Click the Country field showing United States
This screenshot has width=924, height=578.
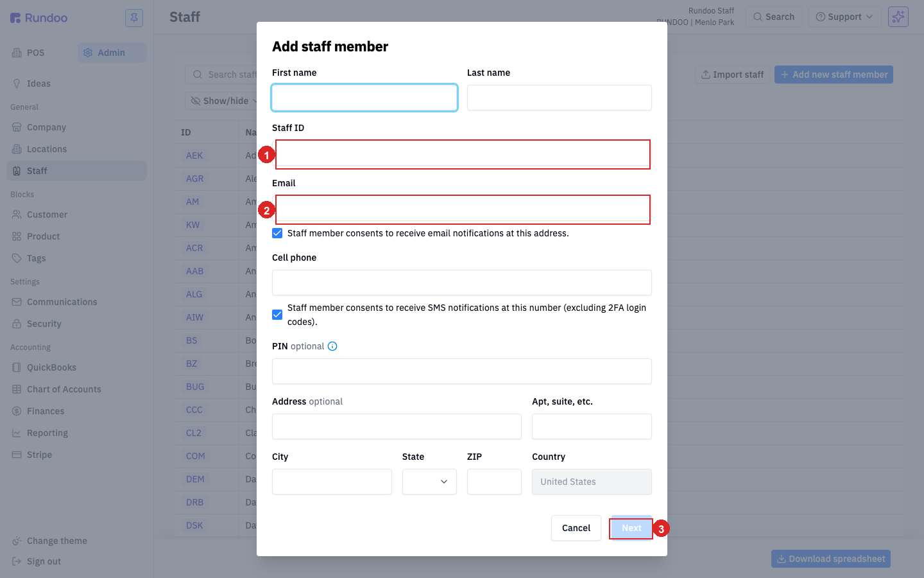[x=592, y=482]
